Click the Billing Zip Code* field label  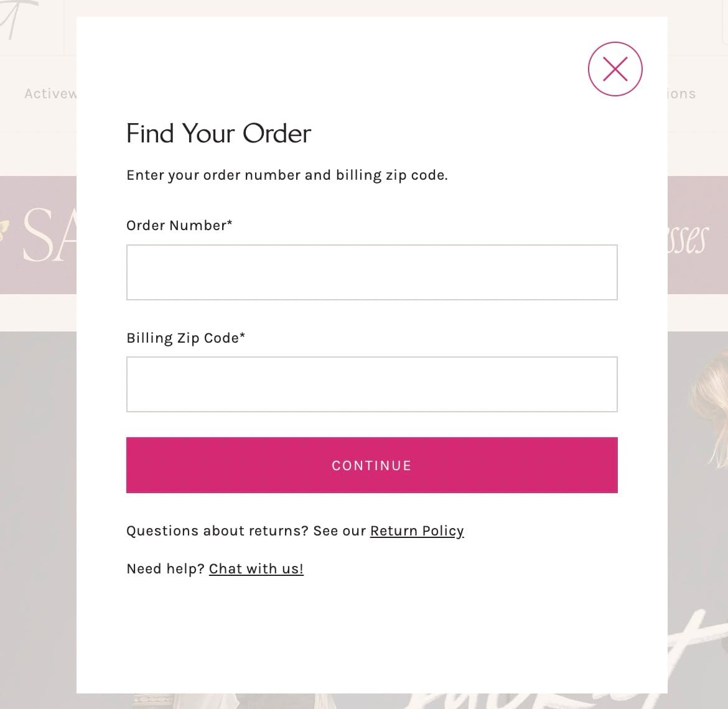point(185,338)
